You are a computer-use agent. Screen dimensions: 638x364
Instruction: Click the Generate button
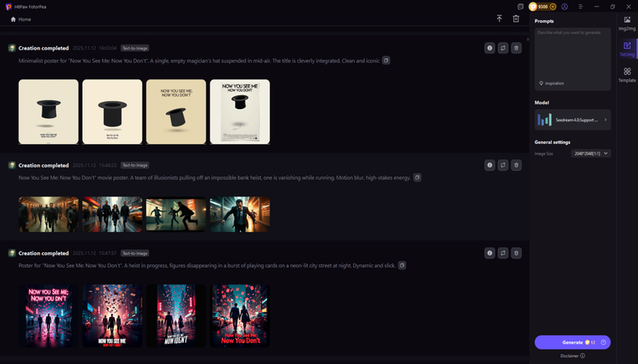pos(572,342)
